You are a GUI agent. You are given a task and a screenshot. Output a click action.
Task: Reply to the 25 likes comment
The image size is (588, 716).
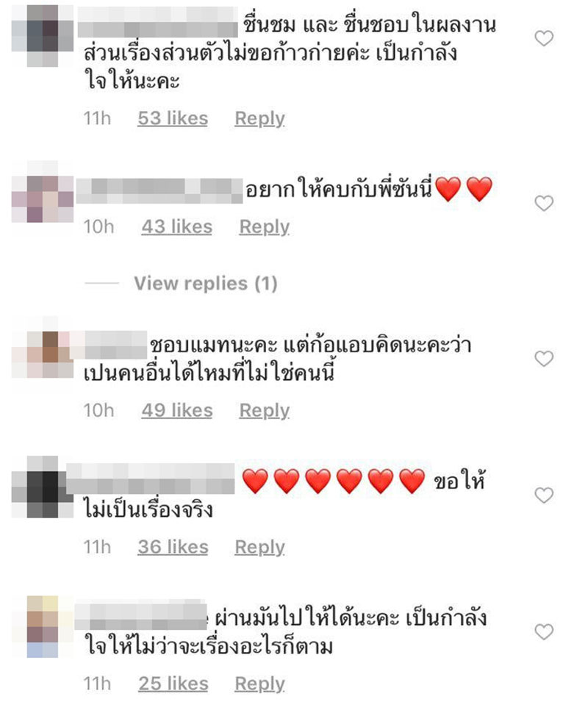(x=259, y=684)
